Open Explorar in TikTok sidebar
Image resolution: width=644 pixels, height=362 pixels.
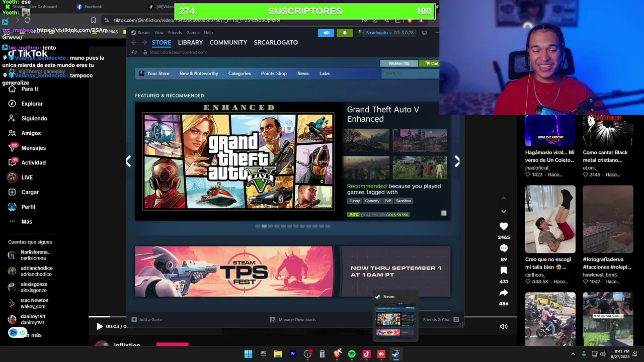(25, 104)
